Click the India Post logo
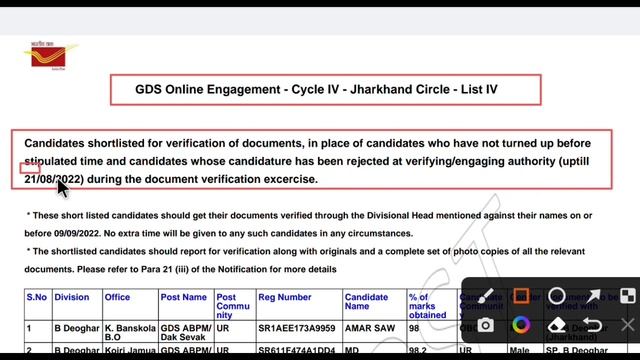Image resolution: width=640 pixels, height=360 pixels. (50, 56)
